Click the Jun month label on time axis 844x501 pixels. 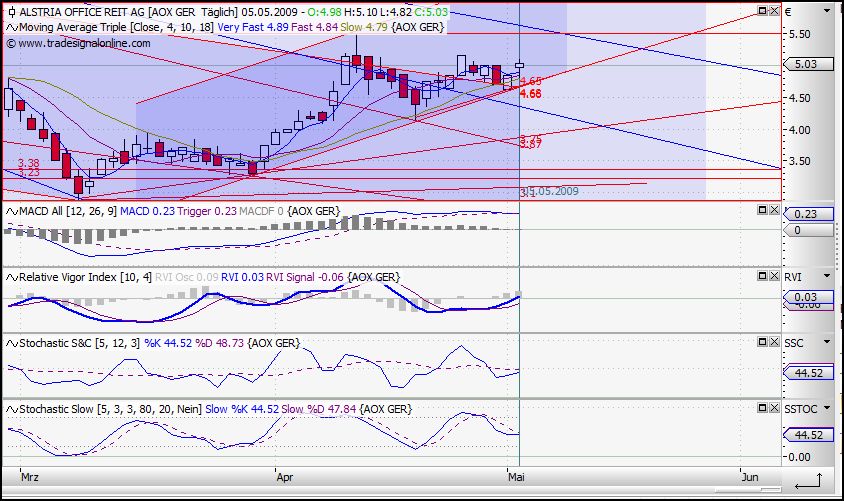[x=750, y=477]
